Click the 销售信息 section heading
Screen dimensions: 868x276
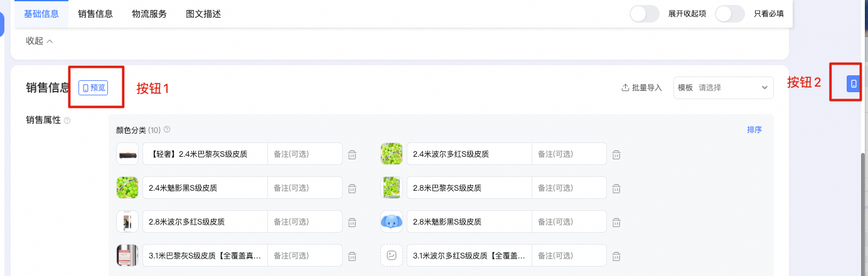point(48,88)
